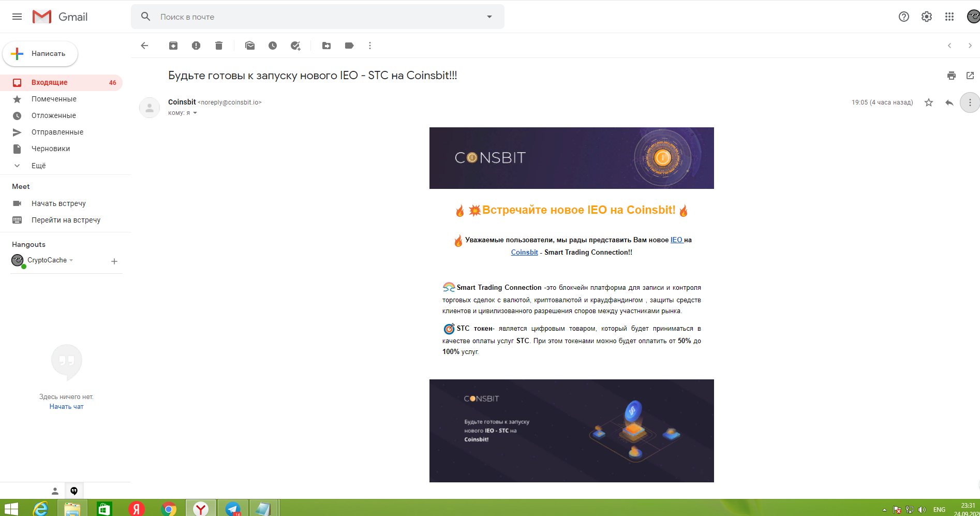Open message more options menu

point(970,102)
